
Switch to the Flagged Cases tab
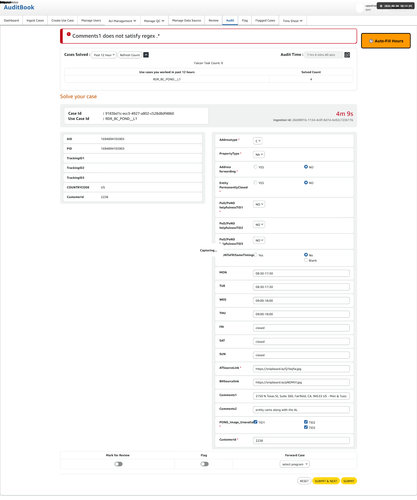point(265,20)
